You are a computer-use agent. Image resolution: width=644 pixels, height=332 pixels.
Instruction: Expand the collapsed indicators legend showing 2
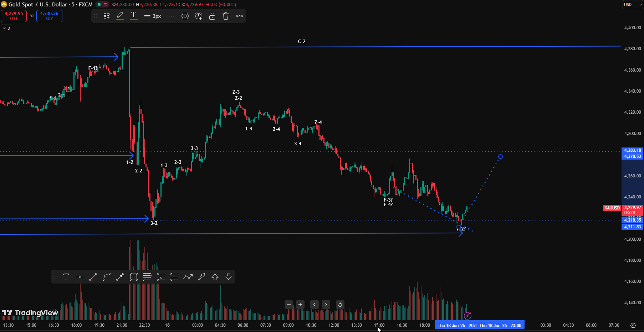pos(6,28)
